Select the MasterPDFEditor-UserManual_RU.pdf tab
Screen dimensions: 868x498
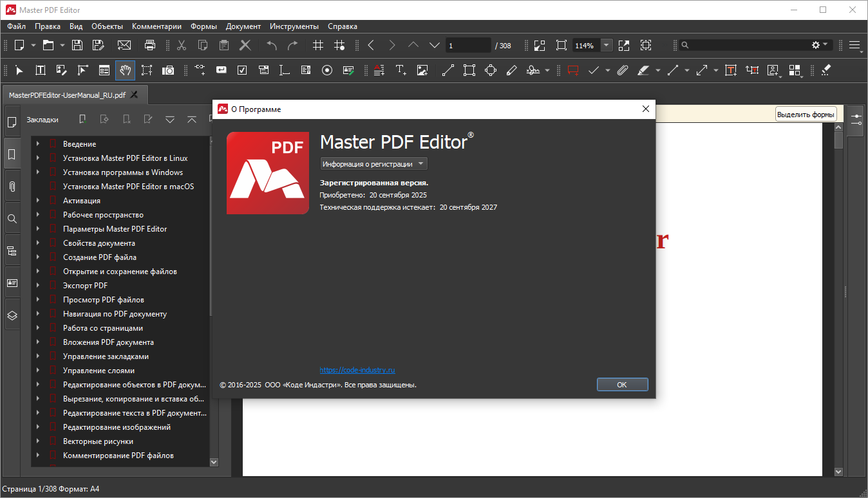(x=67, y=95)
